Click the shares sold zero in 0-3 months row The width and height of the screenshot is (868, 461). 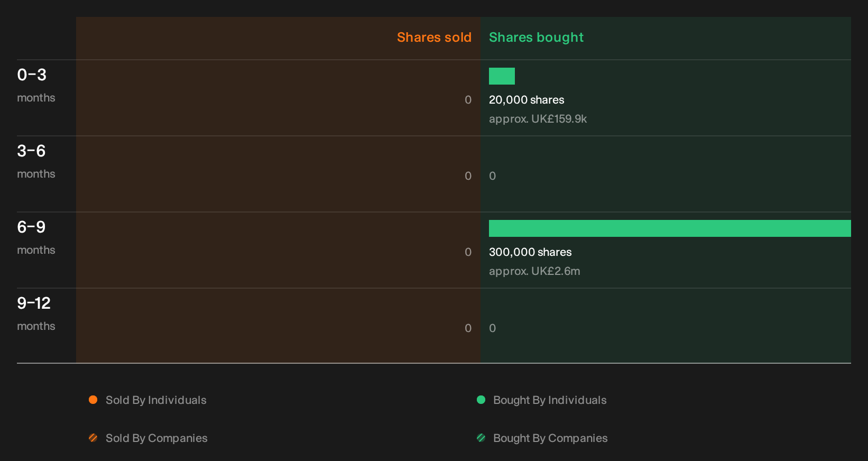click(468, 100)
